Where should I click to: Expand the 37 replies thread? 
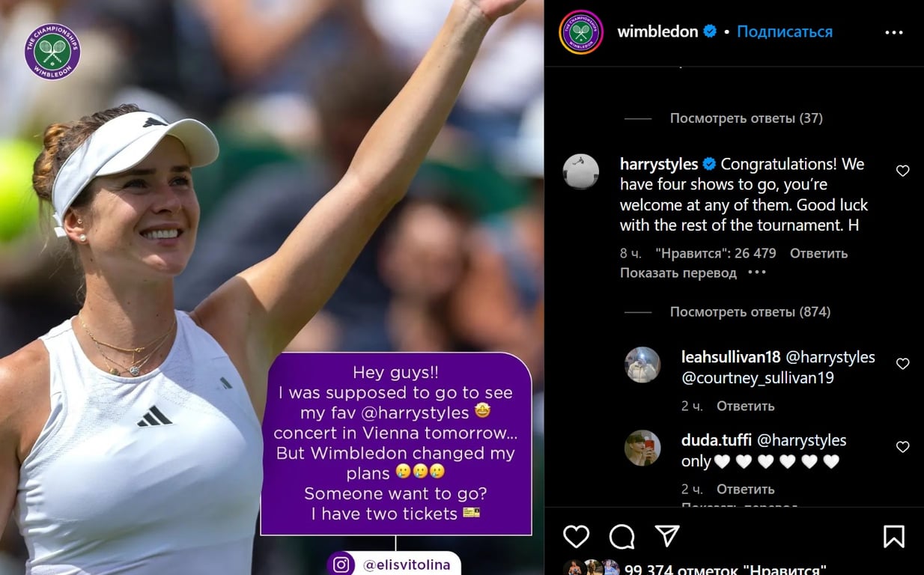[x=746, y=118]
